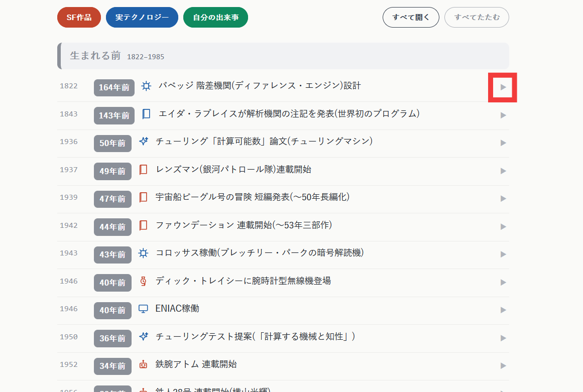Open the 鉄腕アトム 連載開始 entry title
The width and height of the screenshot is (583, 392).
click(x=196, y=364)
